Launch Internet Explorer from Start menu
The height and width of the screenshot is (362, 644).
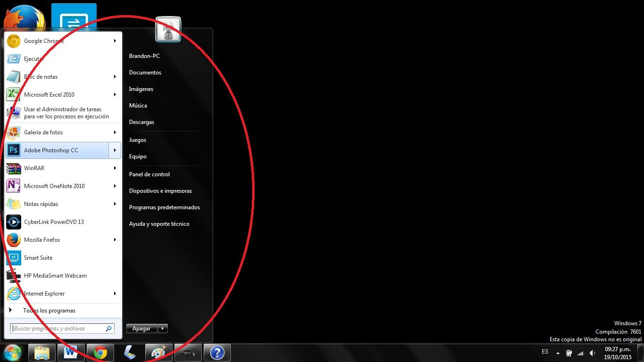point(63,294)
